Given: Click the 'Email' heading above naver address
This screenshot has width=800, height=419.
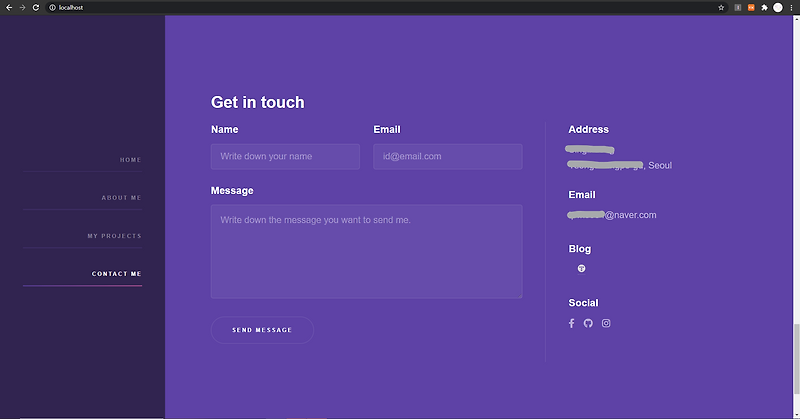Looking at the screenshot, I should coord(582,195).
